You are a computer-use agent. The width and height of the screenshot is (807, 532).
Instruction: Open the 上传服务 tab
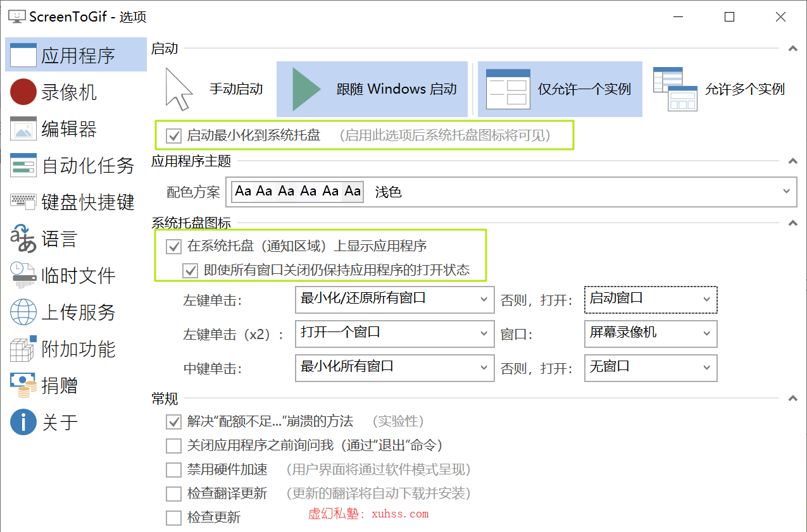click(76, 312)
